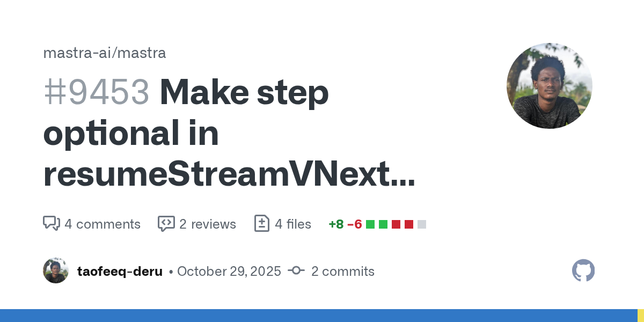Image resolution: width=644 pixels, height=322 pixels.
Task: View the 2 reviews
Action: 207,224
